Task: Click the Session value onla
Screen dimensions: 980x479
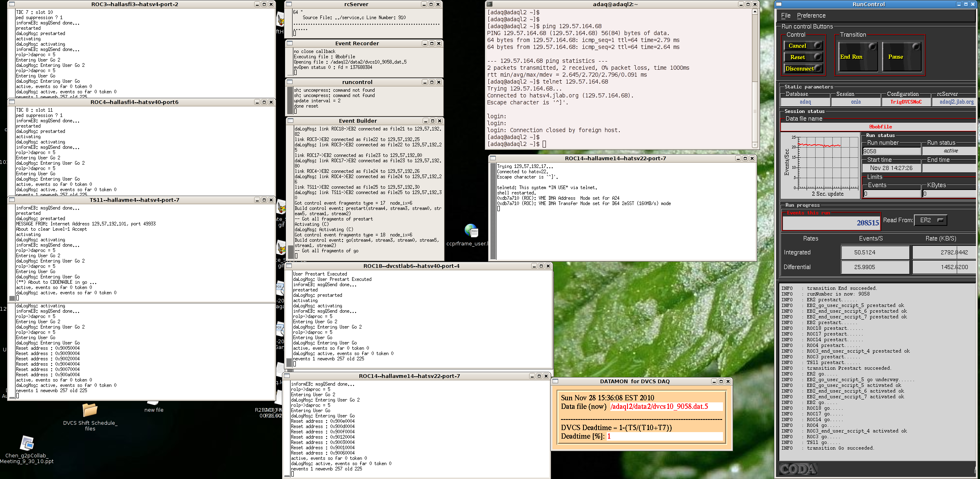Action: [856, 102]
